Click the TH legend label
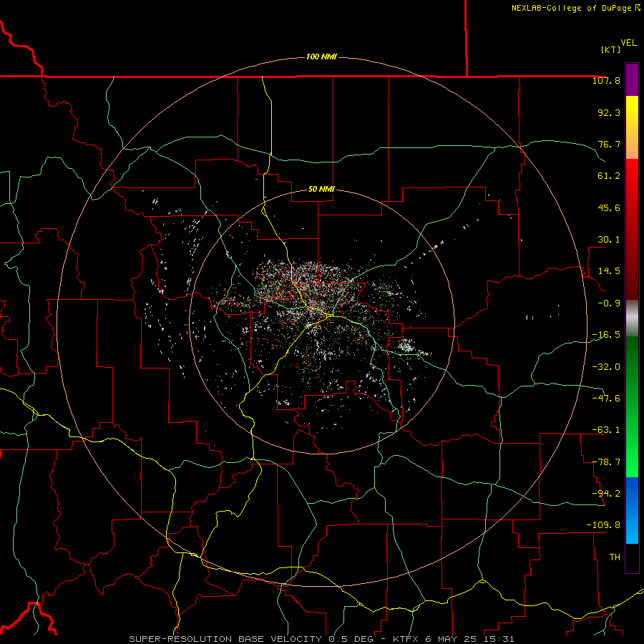 click(615, 557)
